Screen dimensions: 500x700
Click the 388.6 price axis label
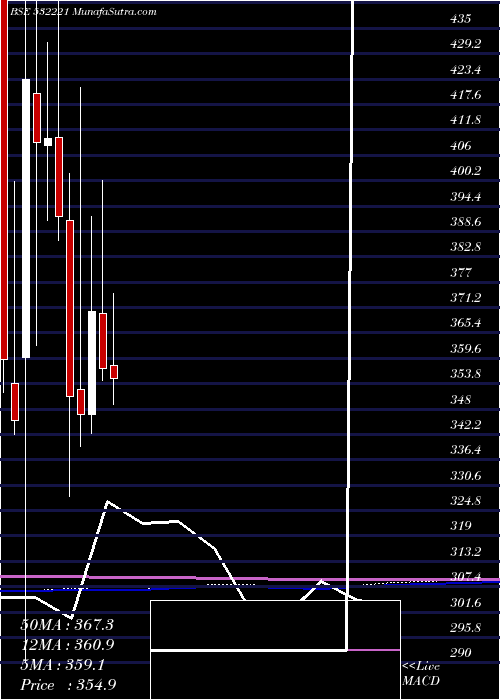coord(467,221)
